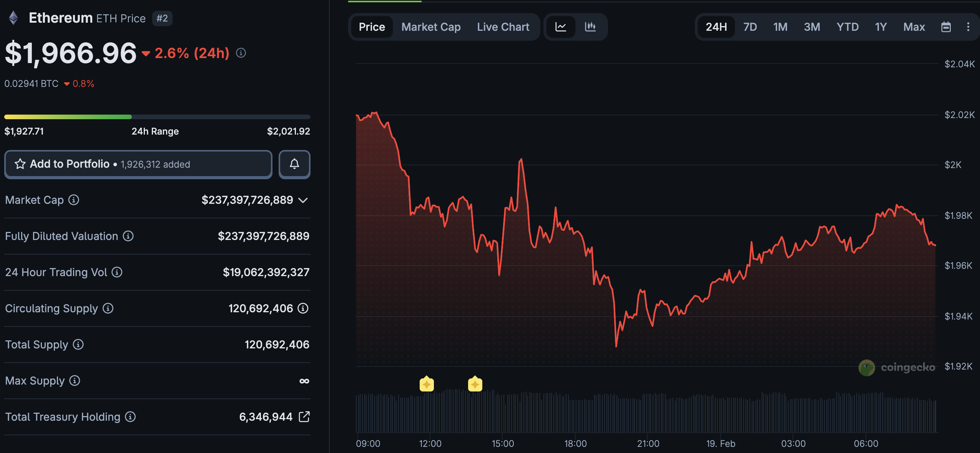Select the Max time range
The image size is (980, 453).
click(914, 27)
